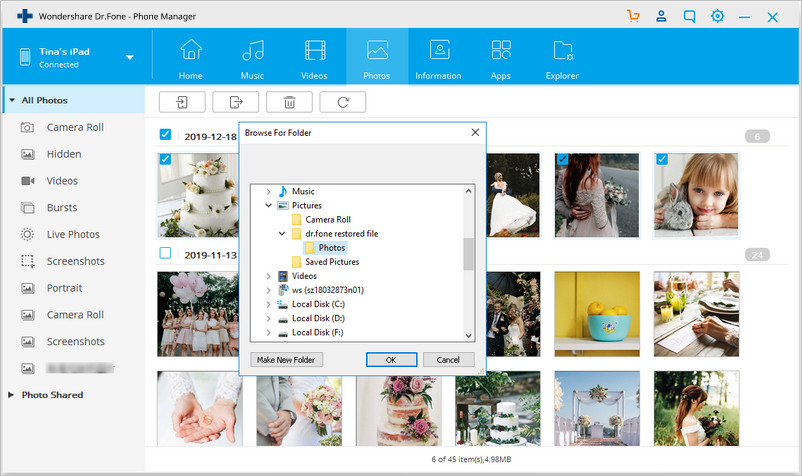Image resolution: width=802 pixels, height=476 pixels.
Task: Check the 2019-11-13 date group checkbox
Action: pos(165,253)
